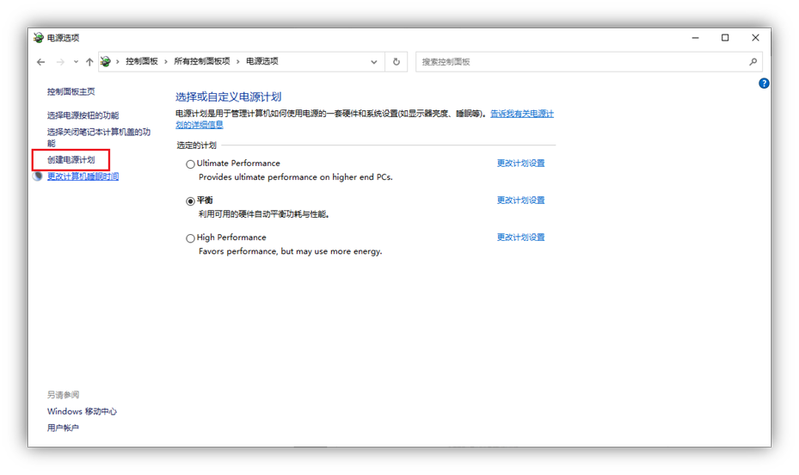
Task: Select the High Performance power plan
Action: (191, 238)
